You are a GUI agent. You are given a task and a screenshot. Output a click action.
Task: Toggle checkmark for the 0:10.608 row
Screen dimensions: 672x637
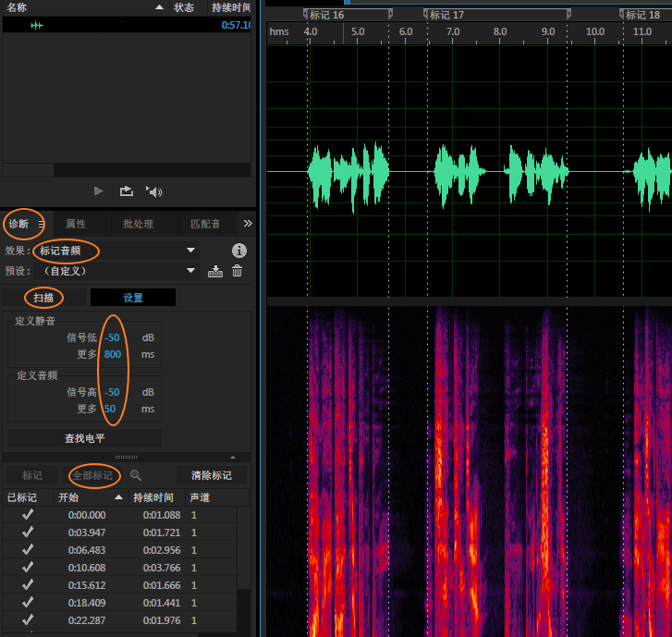pyautogui.click(x=28, y=567)
